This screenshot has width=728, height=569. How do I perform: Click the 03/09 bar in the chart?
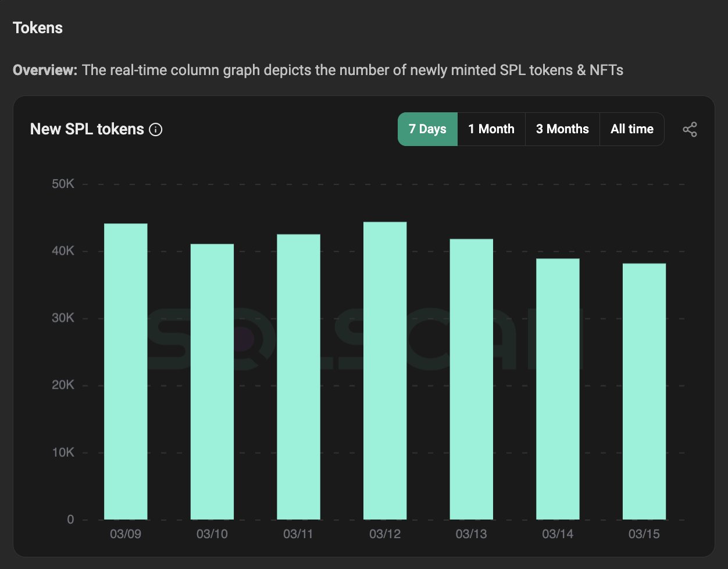pyautogui.click(x=126, y=371)
